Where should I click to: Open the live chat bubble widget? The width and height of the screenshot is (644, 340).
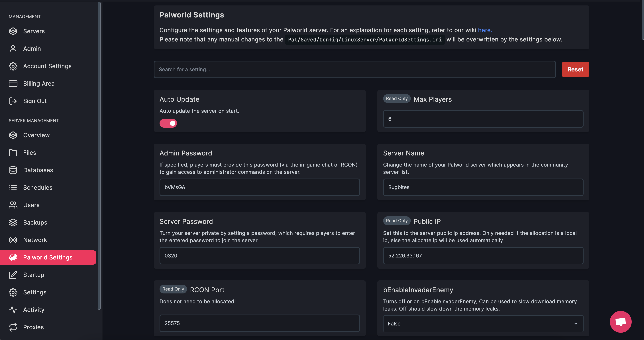coord(620,322)
